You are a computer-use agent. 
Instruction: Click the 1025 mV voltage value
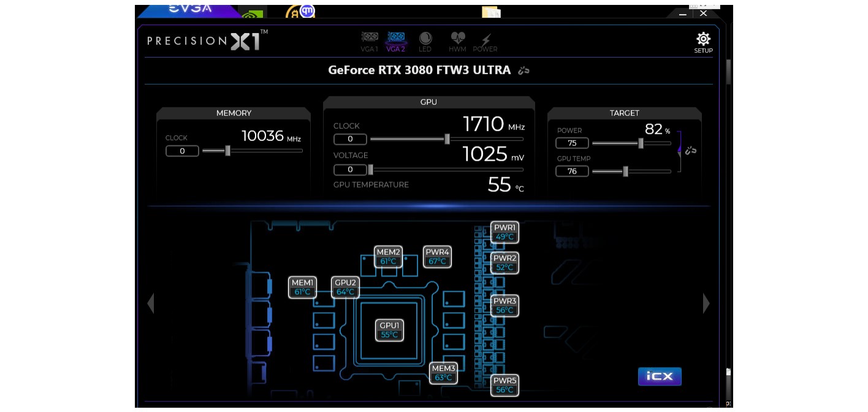click(493, 154)
